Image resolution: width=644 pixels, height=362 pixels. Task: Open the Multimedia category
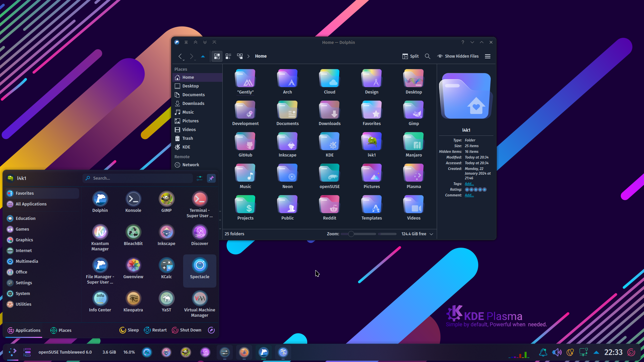pyautogui.click(x=42, y=261)
